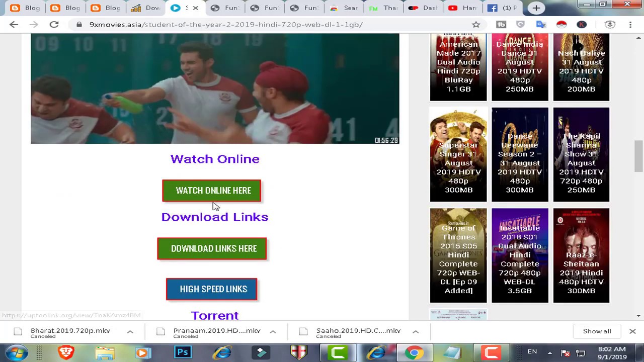Image resolution: width=644 pixels, height=362 pixels.
Task: Open the first Internet Explorer taskbar icon
Action: click(x=222, y=352)
